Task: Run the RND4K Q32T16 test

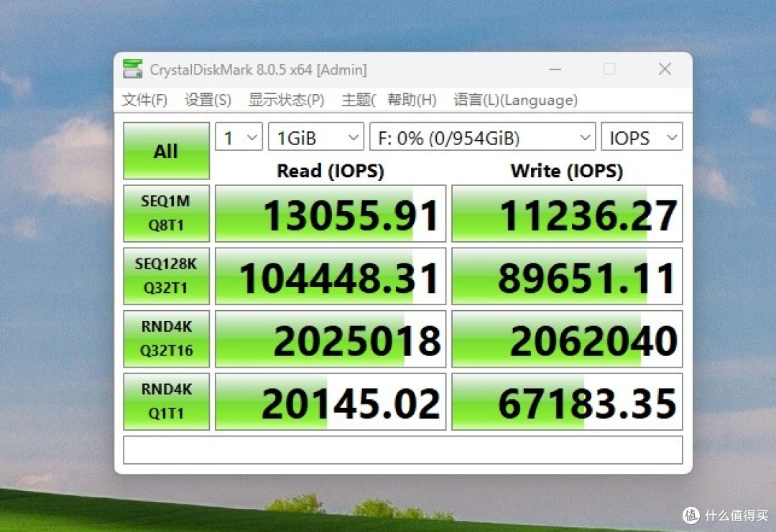Action: (x=166, y=339)
